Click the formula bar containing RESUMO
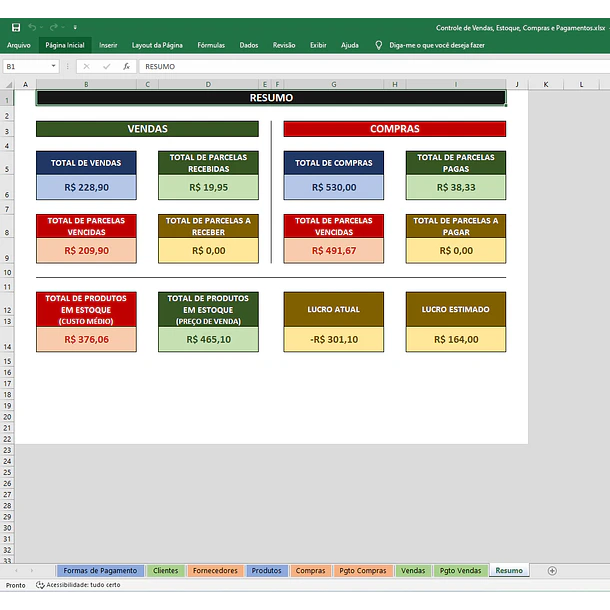This screenshot has width=610, height=610. pos(373,67)
